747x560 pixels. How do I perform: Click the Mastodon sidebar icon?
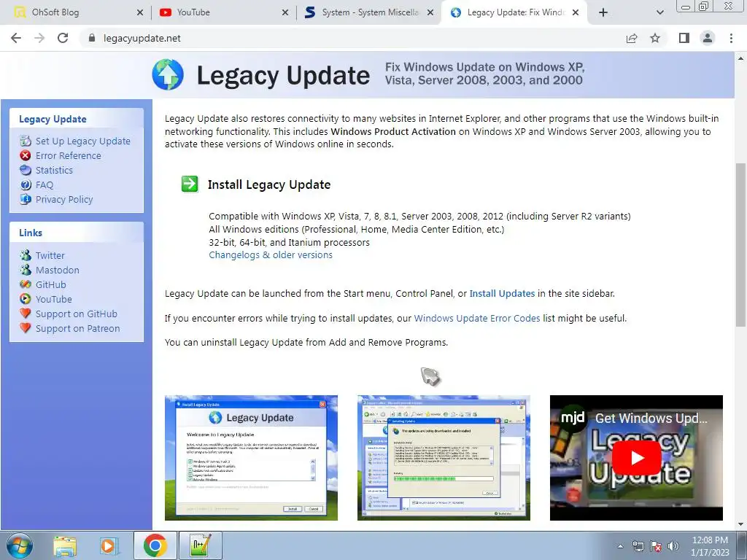click(26, 270)
